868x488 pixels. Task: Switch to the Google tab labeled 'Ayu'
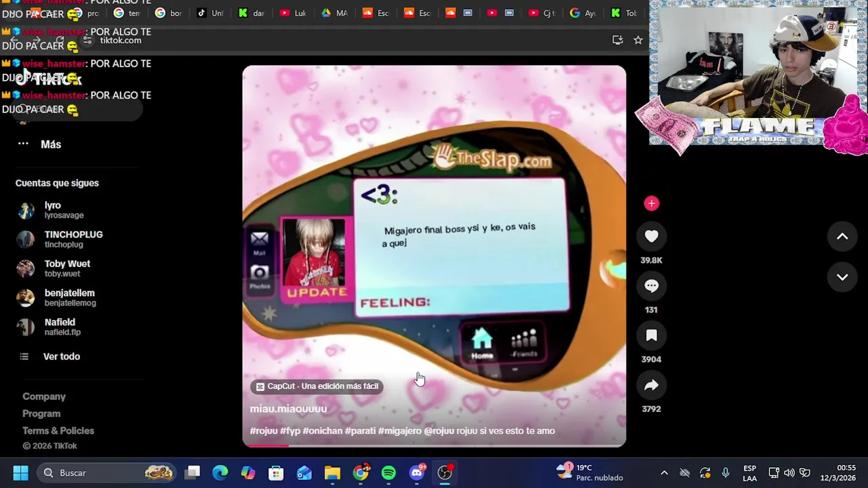coord(583,13)
